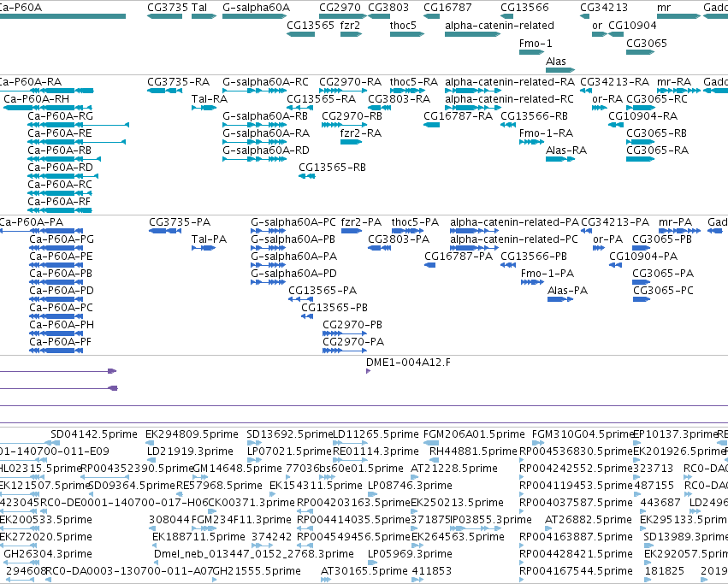
Task: Select the CG34213 gene label
Action: point(604,8)
